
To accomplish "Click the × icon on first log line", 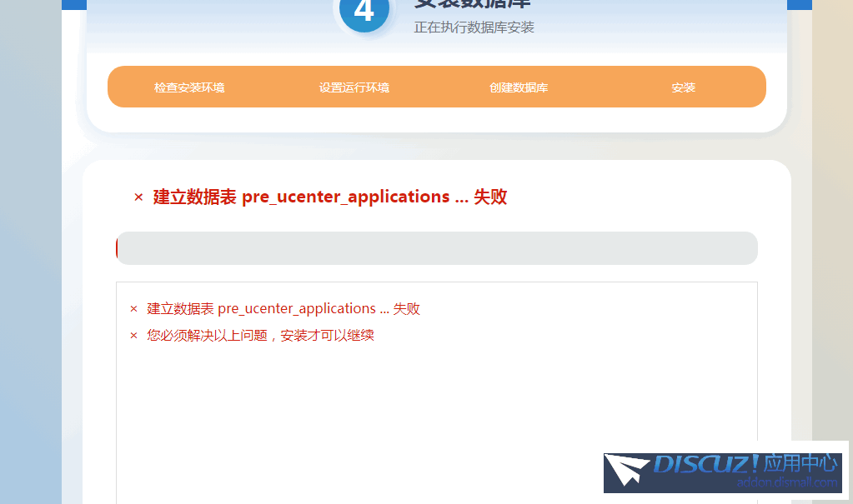I will (133, 309).
